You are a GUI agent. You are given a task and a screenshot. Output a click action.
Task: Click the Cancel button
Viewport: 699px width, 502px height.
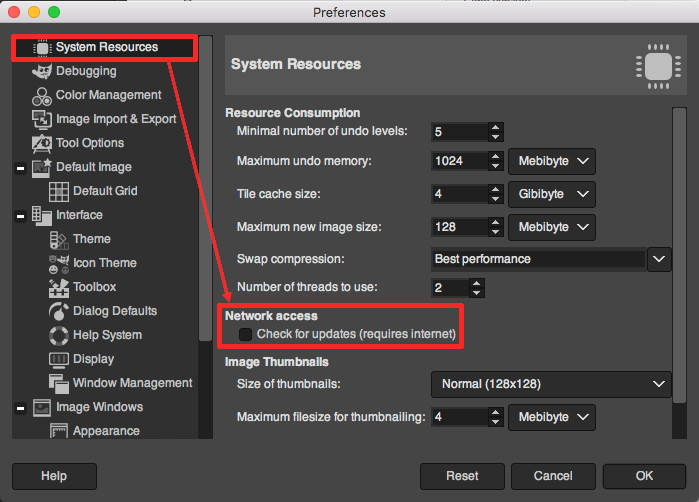(x=553, y=476)
